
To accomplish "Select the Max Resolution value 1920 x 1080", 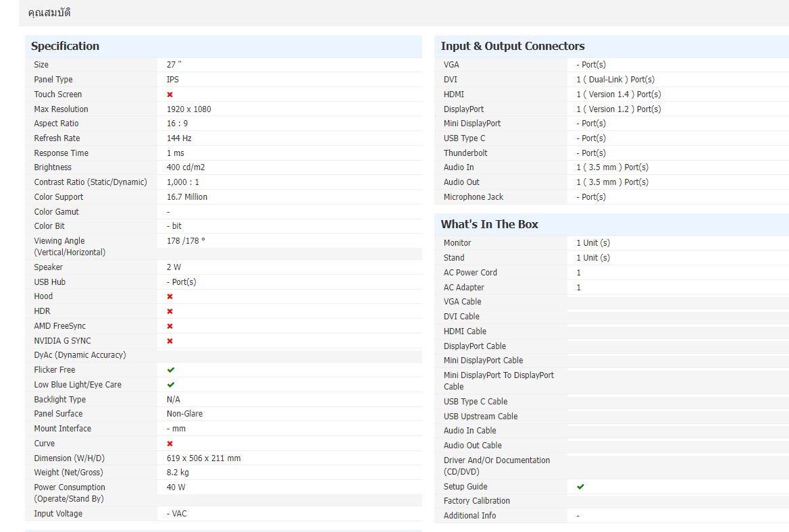I will click(x=188, y=109).
